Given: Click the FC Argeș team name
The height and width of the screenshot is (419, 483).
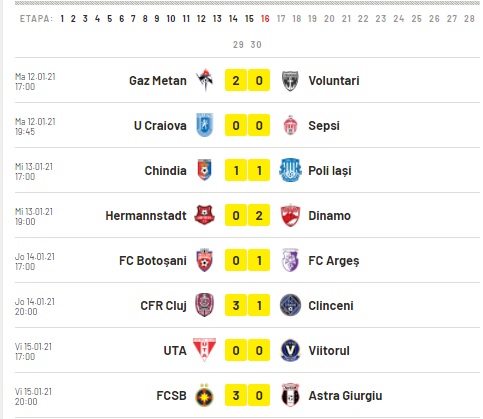Looking at the screenshot, I should point(334,261).
